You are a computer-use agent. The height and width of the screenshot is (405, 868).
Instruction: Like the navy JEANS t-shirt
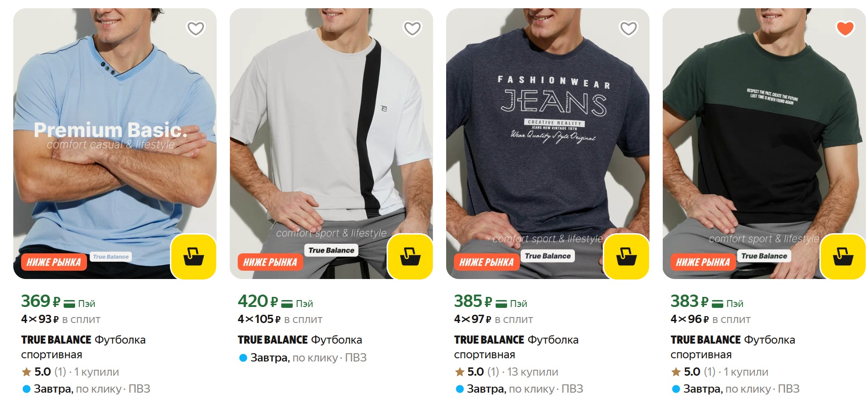[628, 29]
